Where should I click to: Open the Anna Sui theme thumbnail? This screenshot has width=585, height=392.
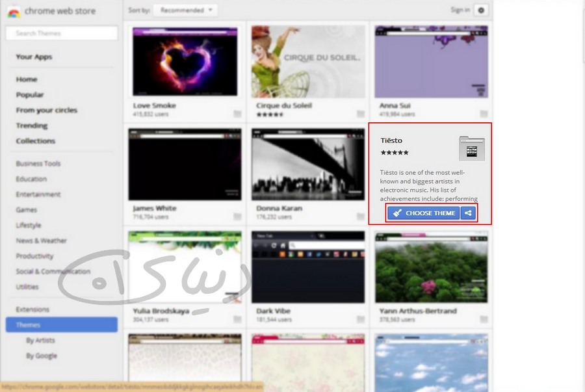(x=432, y=62)
